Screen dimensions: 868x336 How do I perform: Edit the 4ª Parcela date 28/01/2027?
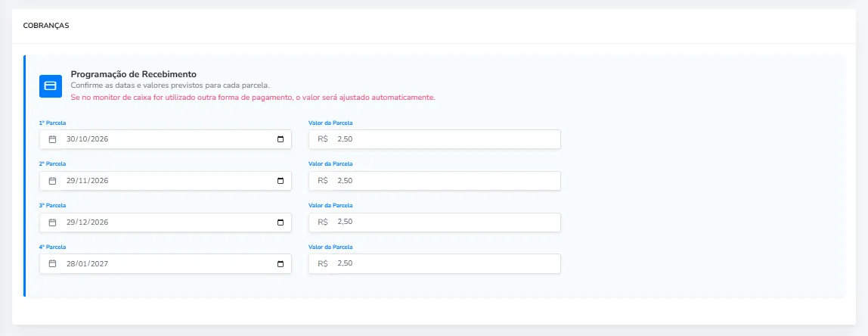165,264
